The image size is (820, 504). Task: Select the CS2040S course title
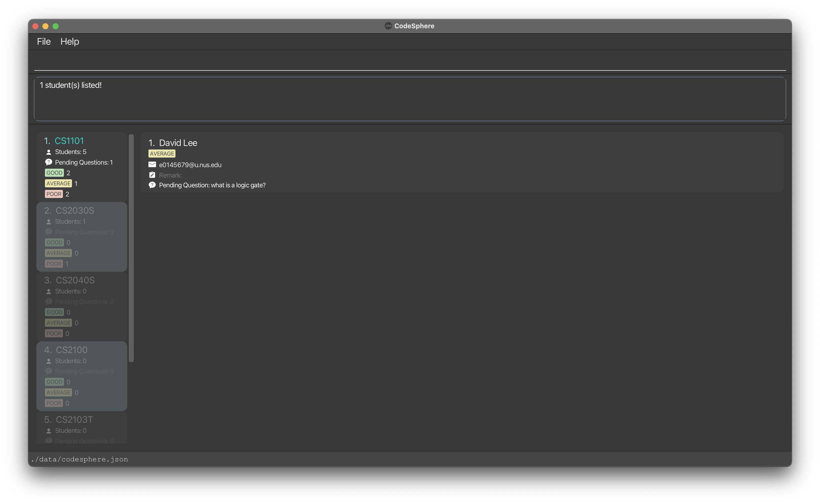(x=75, y=280)
